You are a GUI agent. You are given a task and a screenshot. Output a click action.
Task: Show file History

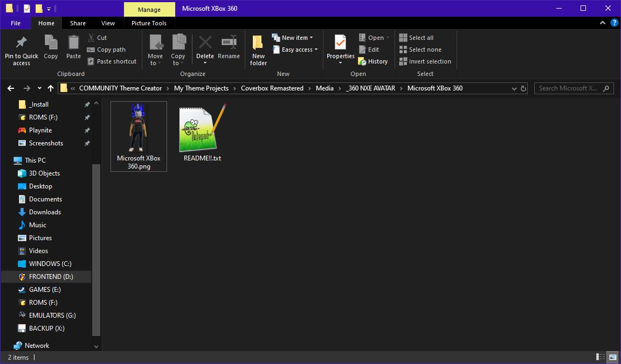tap(373, 61)
